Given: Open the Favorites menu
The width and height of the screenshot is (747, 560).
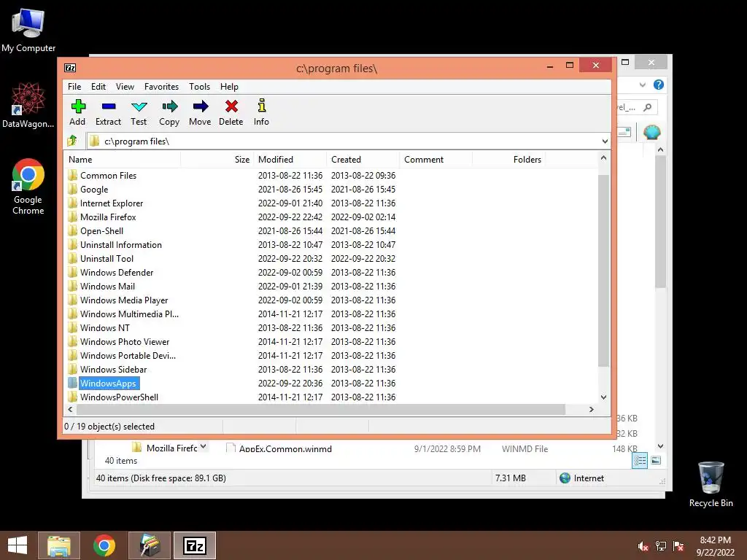Looking at the screenshot, I should pos(161,87).
